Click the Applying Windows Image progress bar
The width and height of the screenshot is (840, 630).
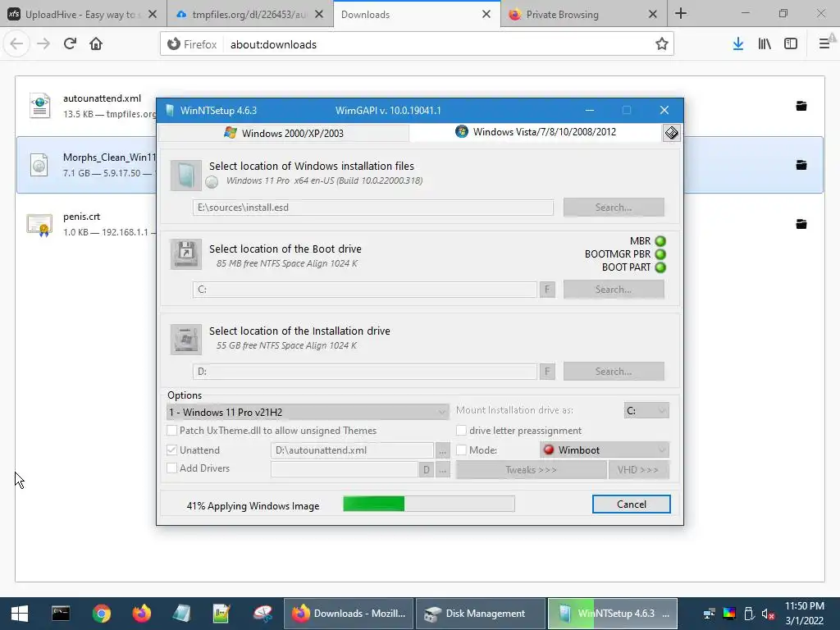(x=428, y=504)
